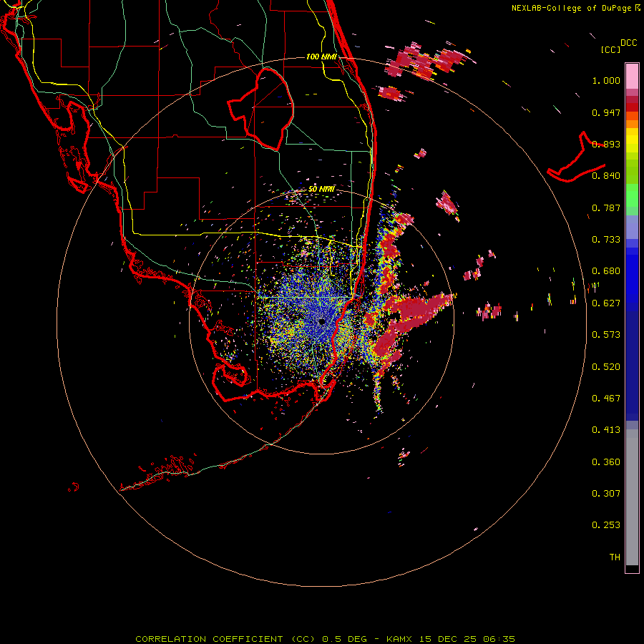This screenshot has height=644, width=644.
Task: Click the [CC] unit label above the color scale
Action: coord(610,49)
